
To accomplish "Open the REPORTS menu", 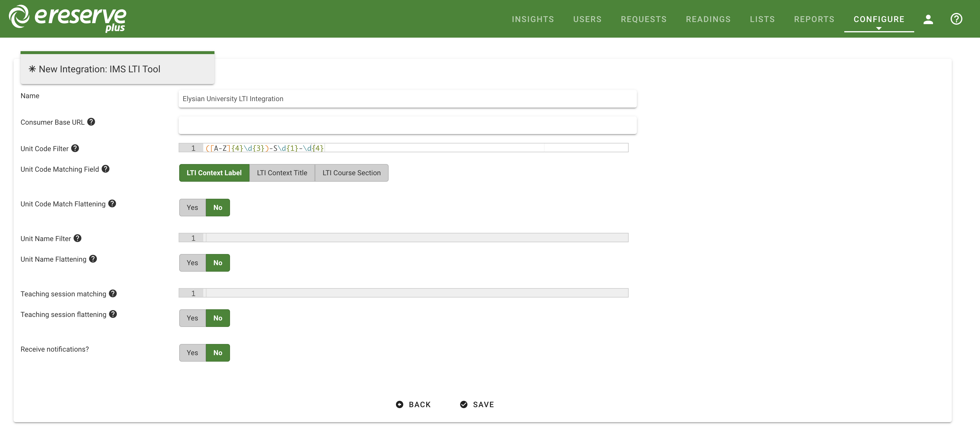I will coord(814,19).
